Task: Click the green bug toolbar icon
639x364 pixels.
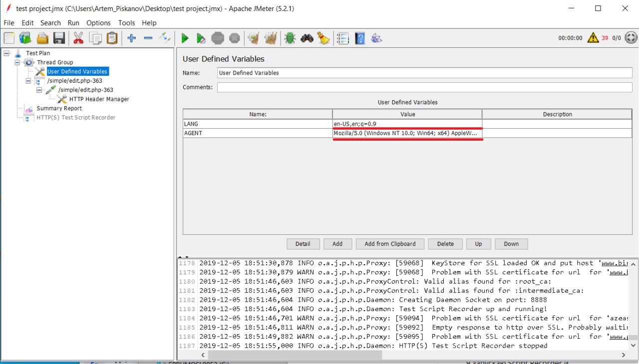Action: pyautogui.click(x=290, y=38)
